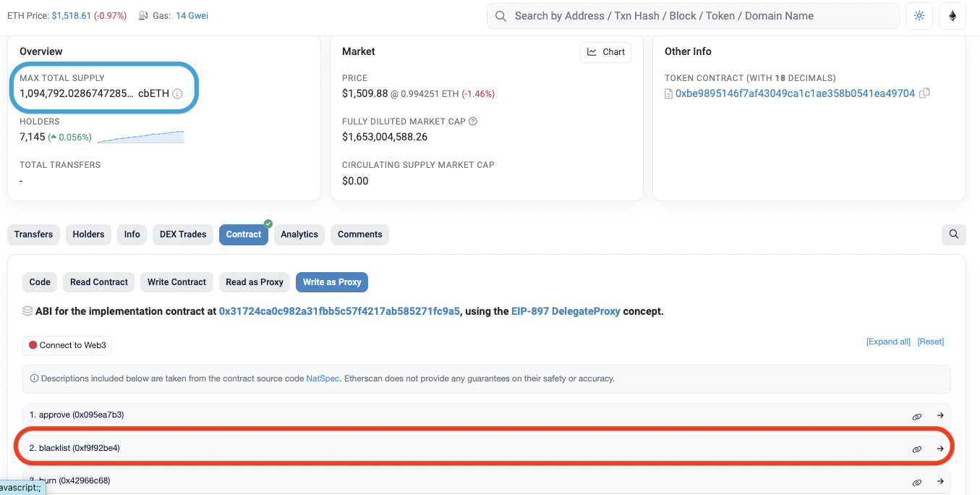Image resolution: width=980 pixels, height=495 pixels.
Task: Select the Write Contract sub-tab
Action: pos(177,282)
